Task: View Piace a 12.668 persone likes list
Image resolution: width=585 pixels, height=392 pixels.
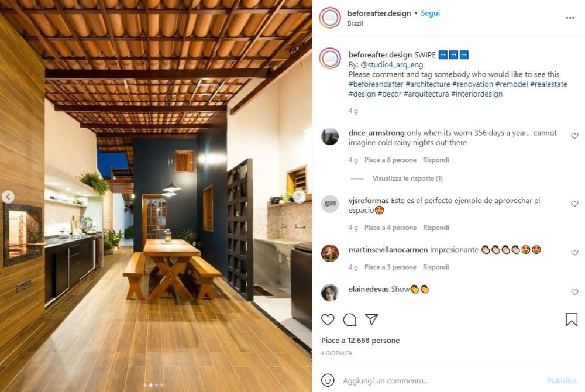Action: coord(360,340)
